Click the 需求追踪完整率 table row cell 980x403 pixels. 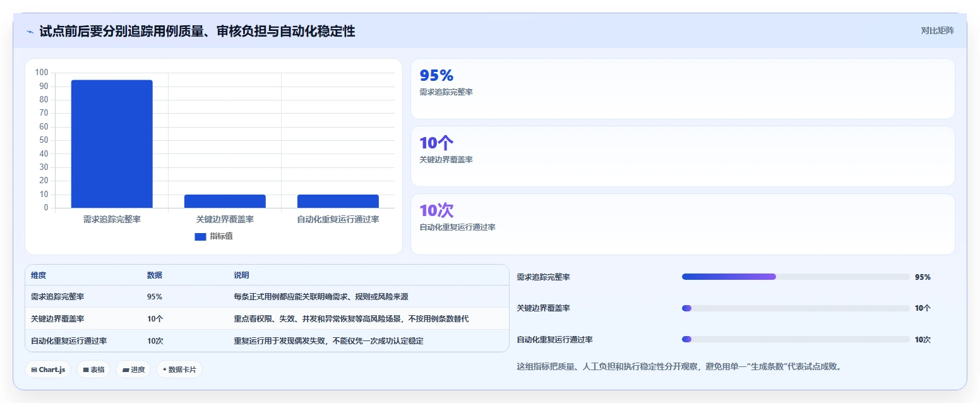point(57,297)
